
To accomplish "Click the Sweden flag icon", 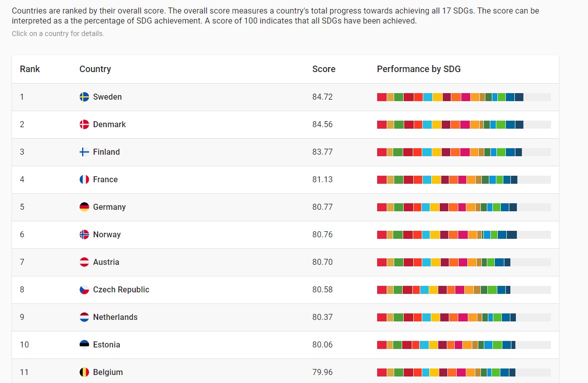I will [x=84, y=97].
